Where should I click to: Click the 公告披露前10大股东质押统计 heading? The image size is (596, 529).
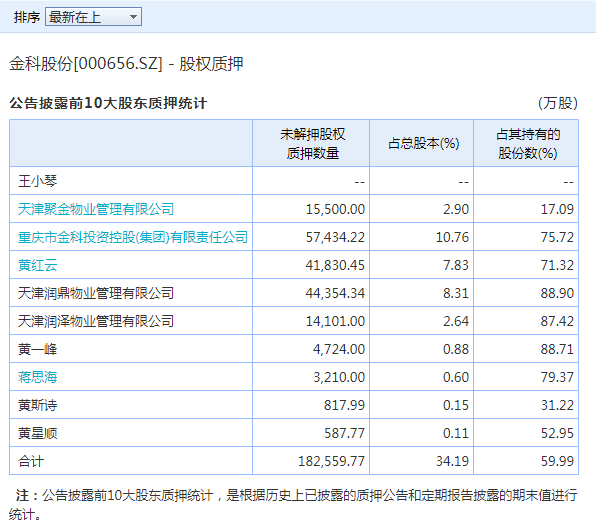coord(108,103)
